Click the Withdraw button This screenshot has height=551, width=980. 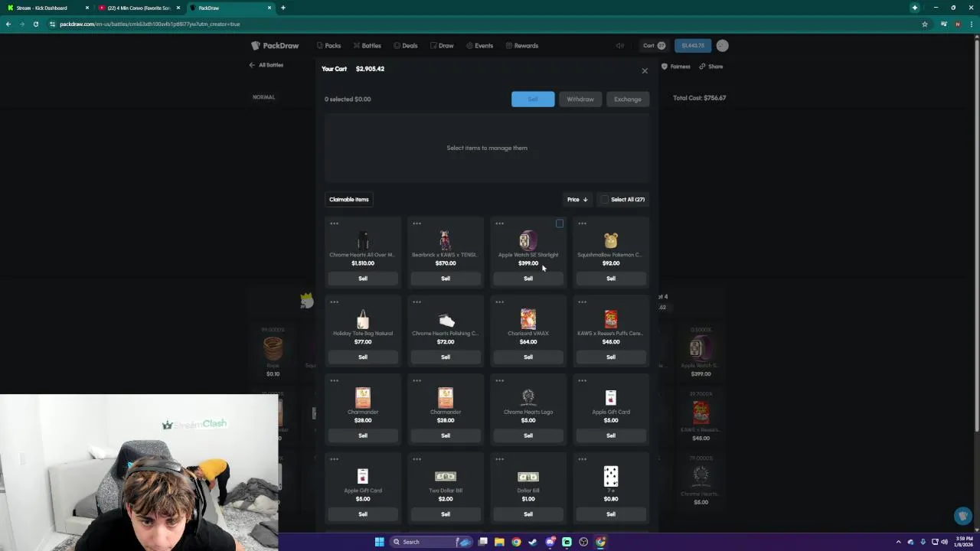click(580, 99)
